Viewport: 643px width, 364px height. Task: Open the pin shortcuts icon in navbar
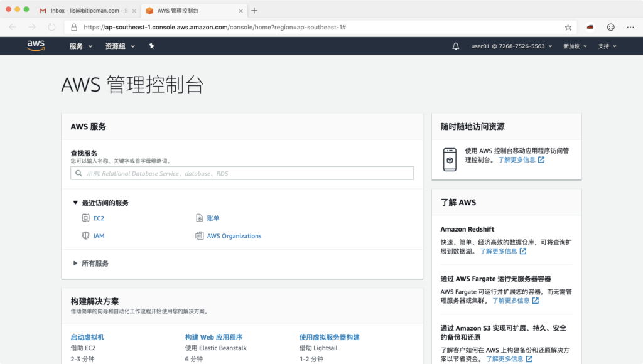click(151, 46)
